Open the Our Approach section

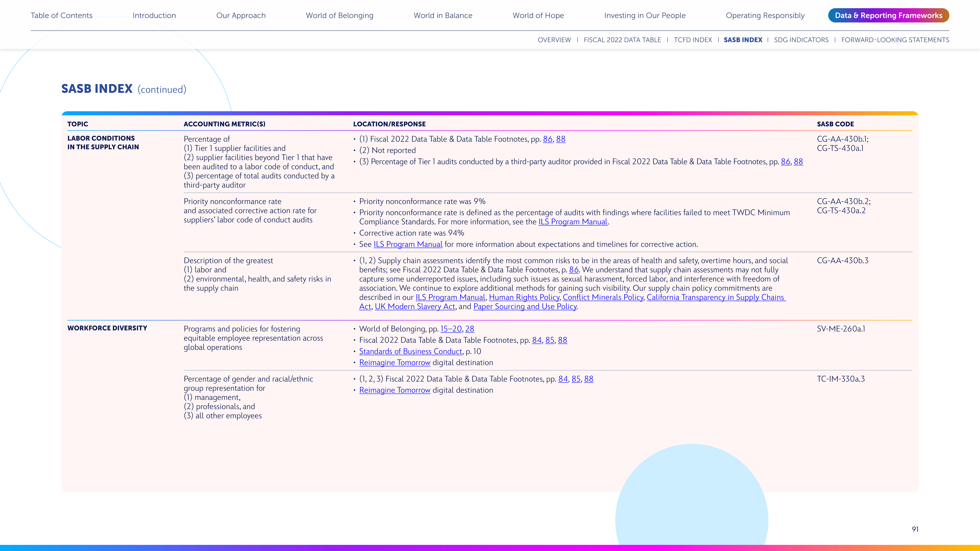[241, 16]
